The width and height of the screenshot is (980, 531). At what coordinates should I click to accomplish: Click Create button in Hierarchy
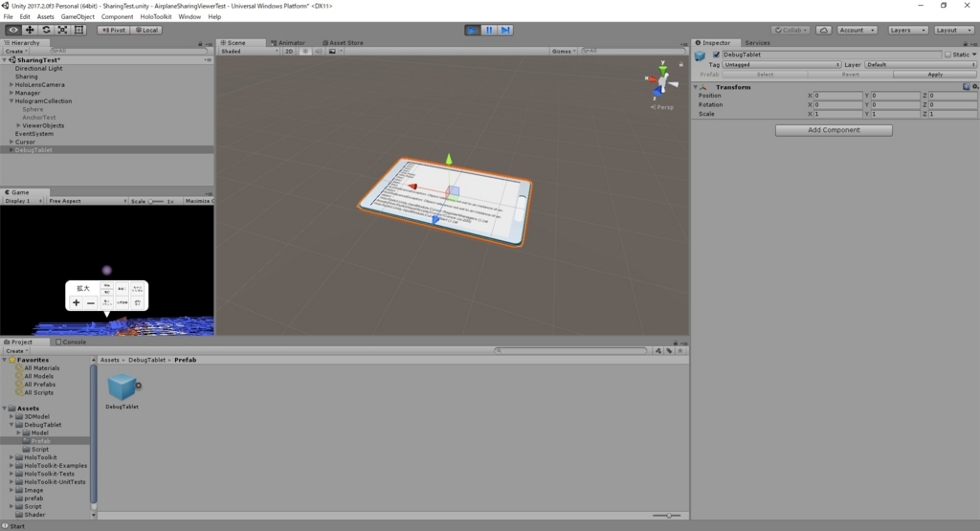tap(15, 52)
